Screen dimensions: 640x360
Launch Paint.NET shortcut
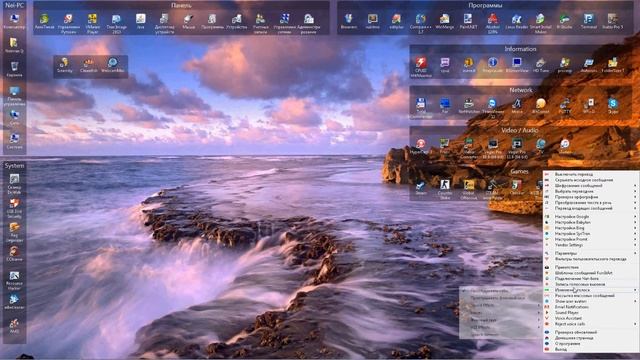click(x=468, y=21)
